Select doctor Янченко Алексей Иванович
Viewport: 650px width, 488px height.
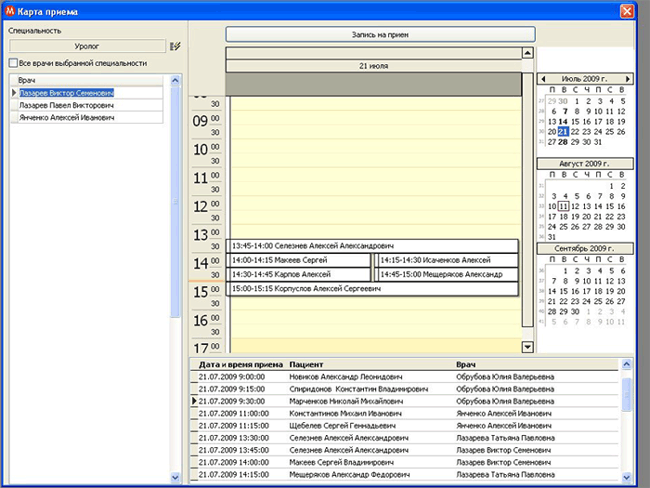click(x=66, y=117)
